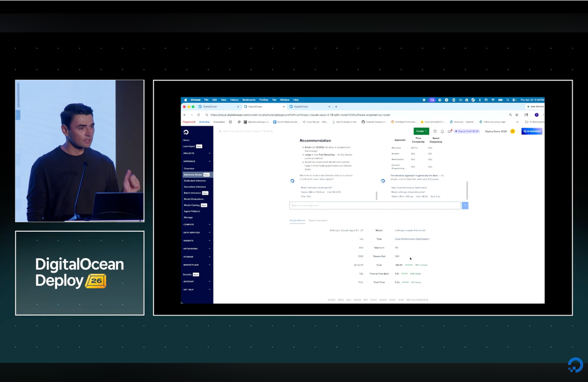Click the yellow team avatar near Deploy Demo 2026
Screen dimensions: 588x382
pyautogui.click(x=513, y=131)
